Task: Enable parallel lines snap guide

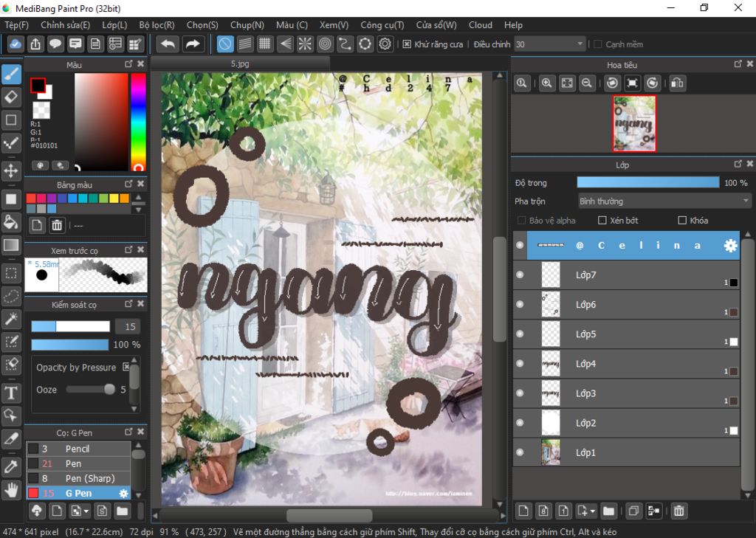Action: coord(245,44)
